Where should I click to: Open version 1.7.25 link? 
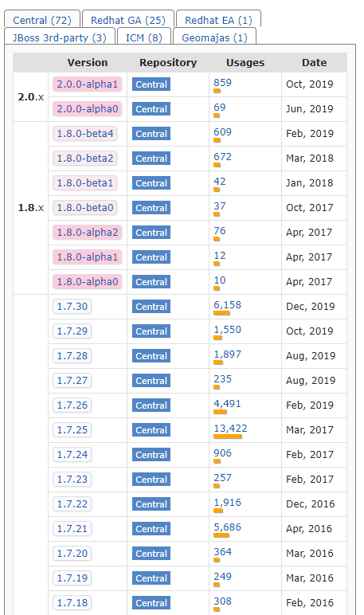pos(72,430)
